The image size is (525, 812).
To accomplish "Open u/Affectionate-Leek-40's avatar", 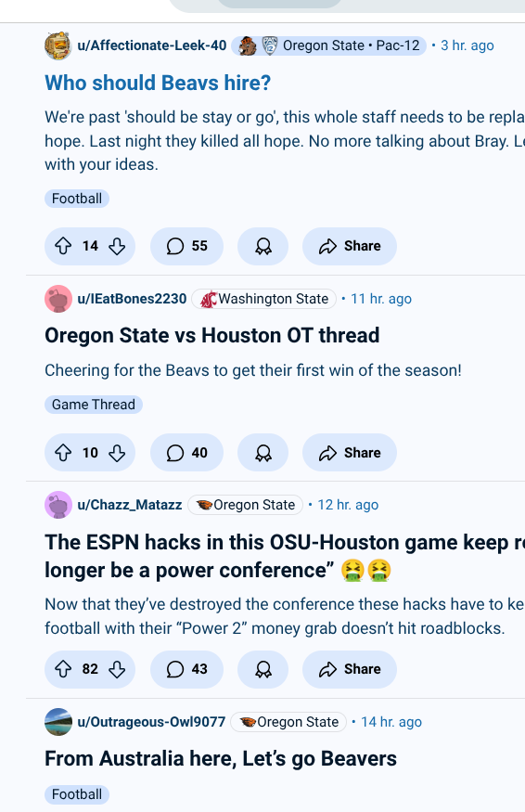I will pos(58,45).
